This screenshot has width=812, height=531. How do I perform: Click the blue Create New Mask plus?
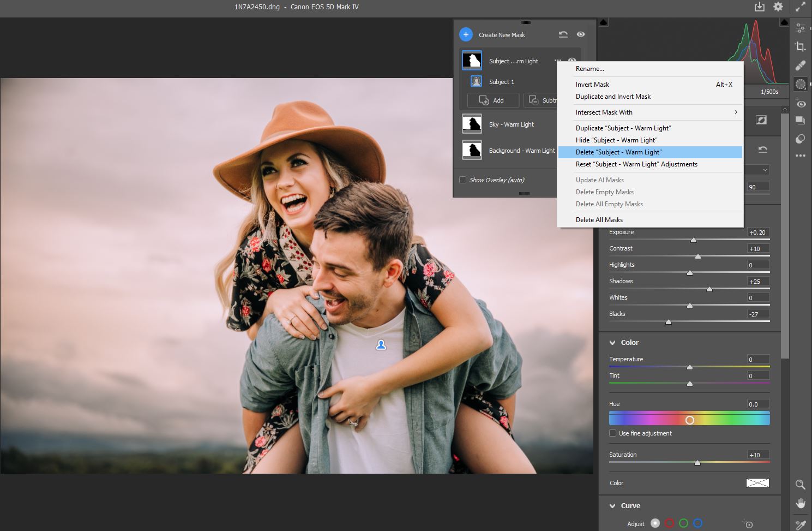pos(466,35)
